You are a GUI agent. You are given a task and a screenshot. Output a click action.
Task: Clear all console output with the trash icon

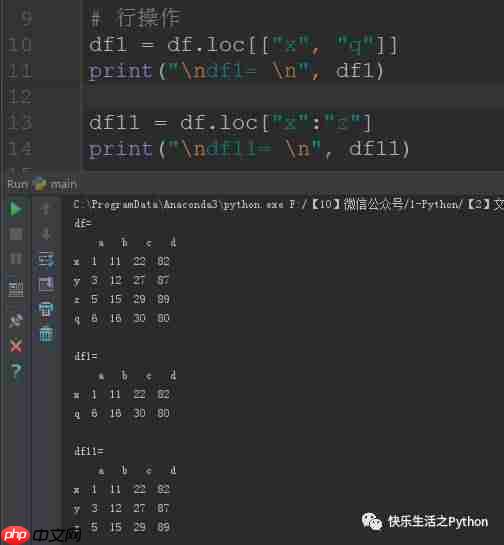(46, 334)
